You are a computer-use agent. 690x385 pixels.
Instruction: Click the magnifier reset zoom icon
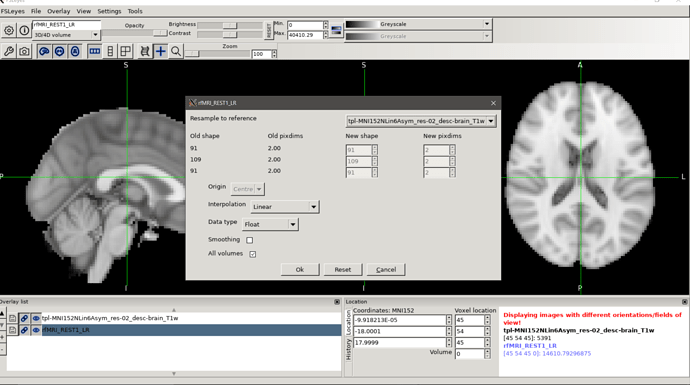[176, 51]
